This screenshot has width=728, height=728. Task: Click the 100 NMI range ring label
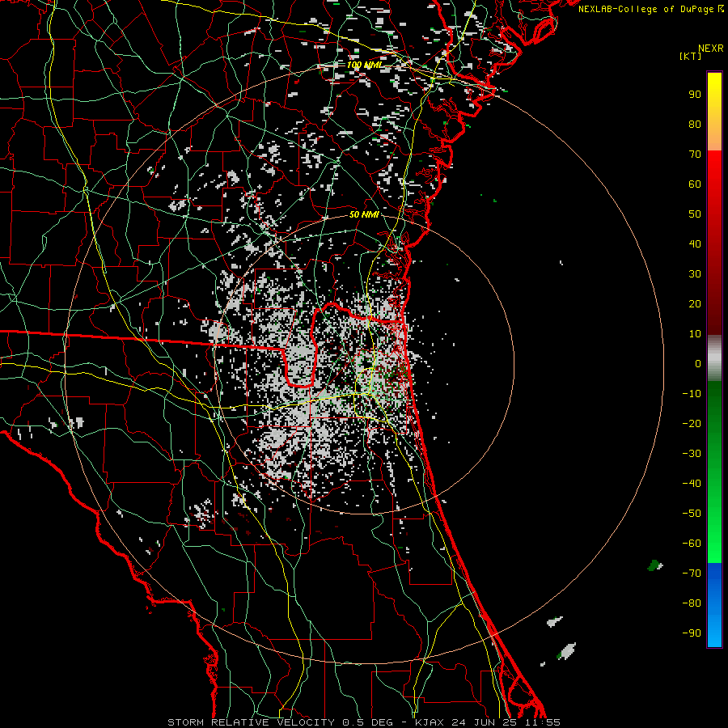click(364, 65)
